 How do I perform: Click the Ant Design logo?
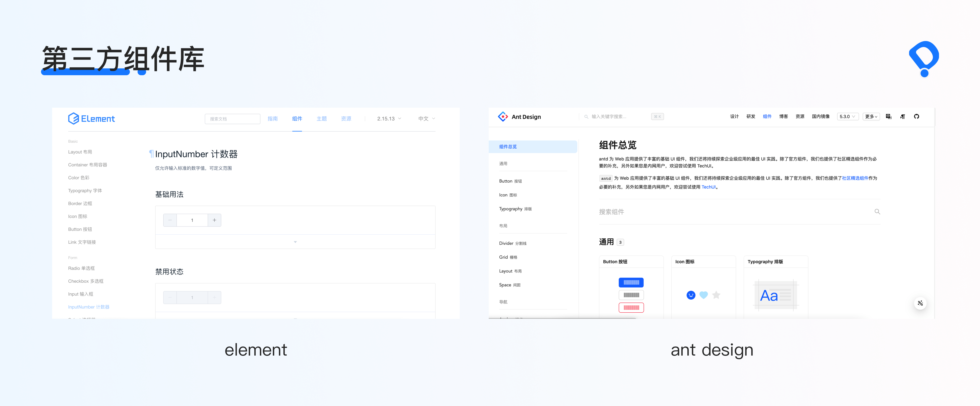pyautogui.click(x=503, y=116)
